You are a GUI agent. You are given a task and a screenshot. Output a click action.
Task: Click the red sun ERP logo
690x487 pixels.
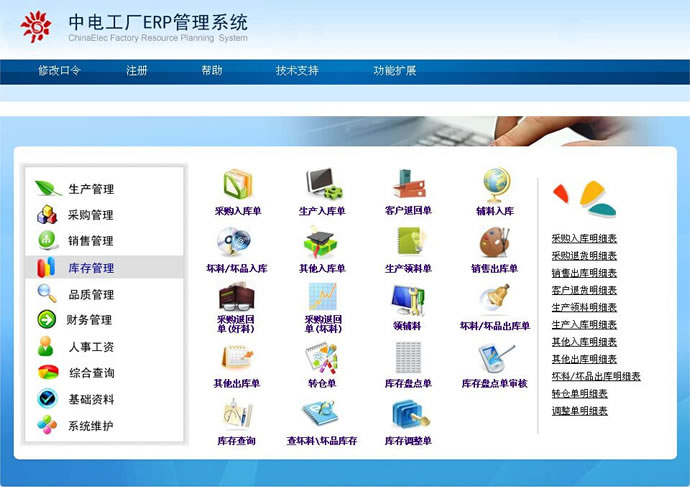[x=37, y=27]
